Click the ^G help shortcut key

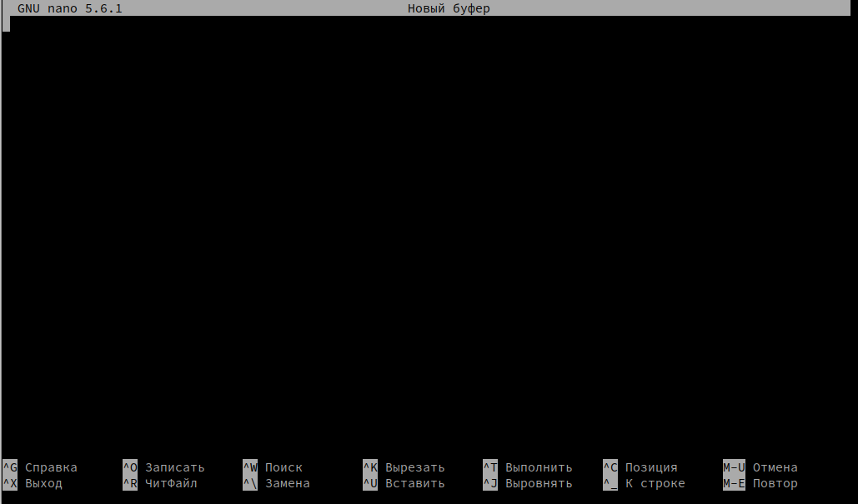point(10,467)
